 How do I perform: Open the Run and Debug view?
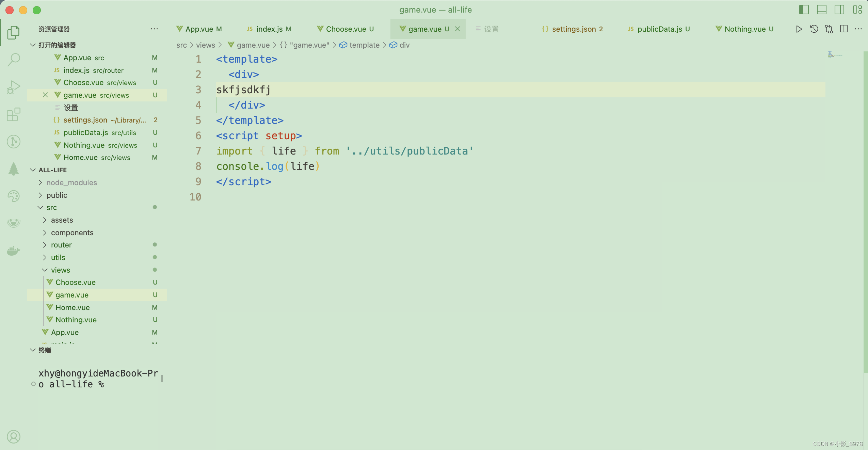click(13, 86)
